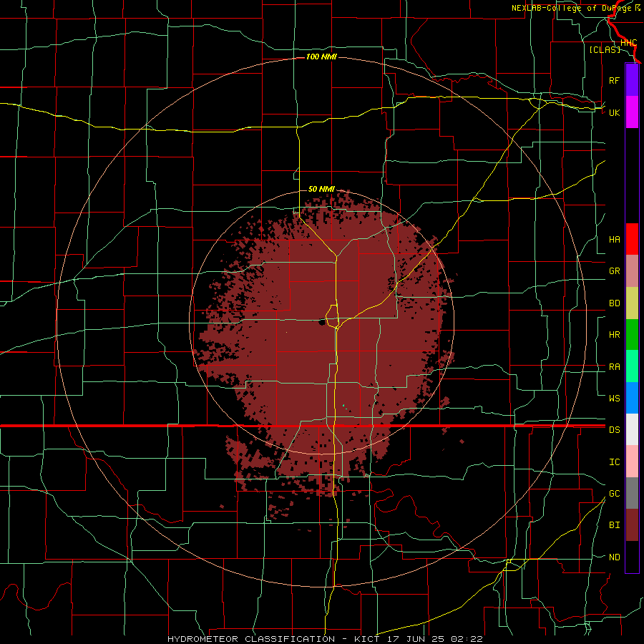Screen dimensions: 644x644
Task: Click the HYDROMETEOR CLASSIFICATION title text
Action: coord(251,639)
